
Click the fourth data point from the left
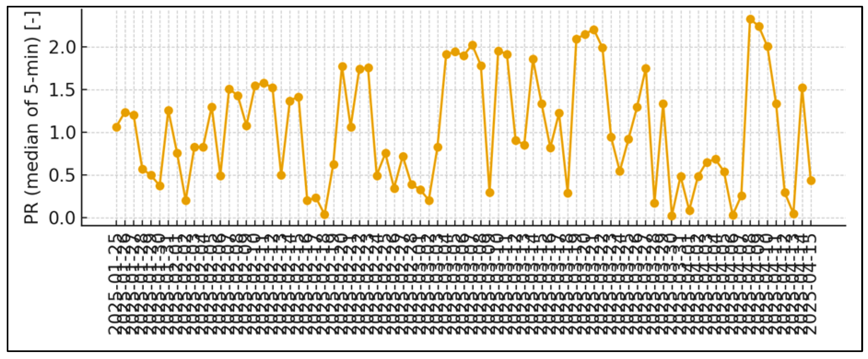pyautogui.click(x=143, y=169)
